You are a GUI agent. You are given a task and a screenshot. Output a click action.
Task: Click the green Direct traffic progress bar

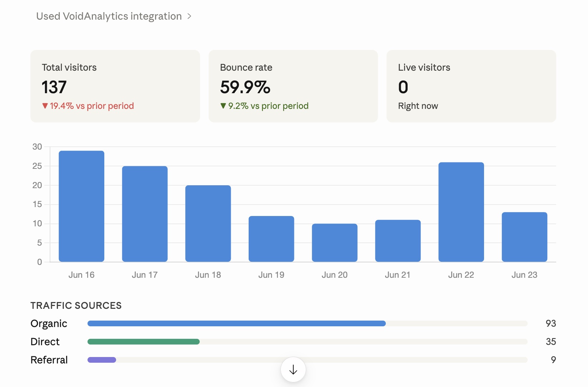(x=144, y=342)
